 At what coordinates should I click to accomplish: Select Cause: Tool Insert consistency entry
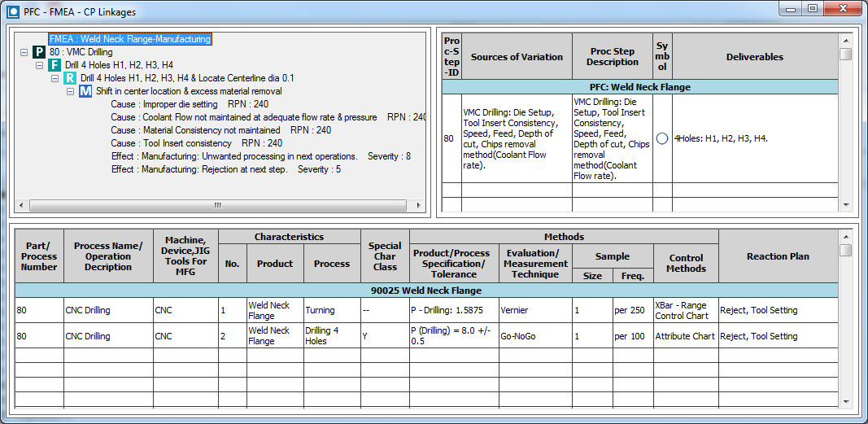pos(172,143)
